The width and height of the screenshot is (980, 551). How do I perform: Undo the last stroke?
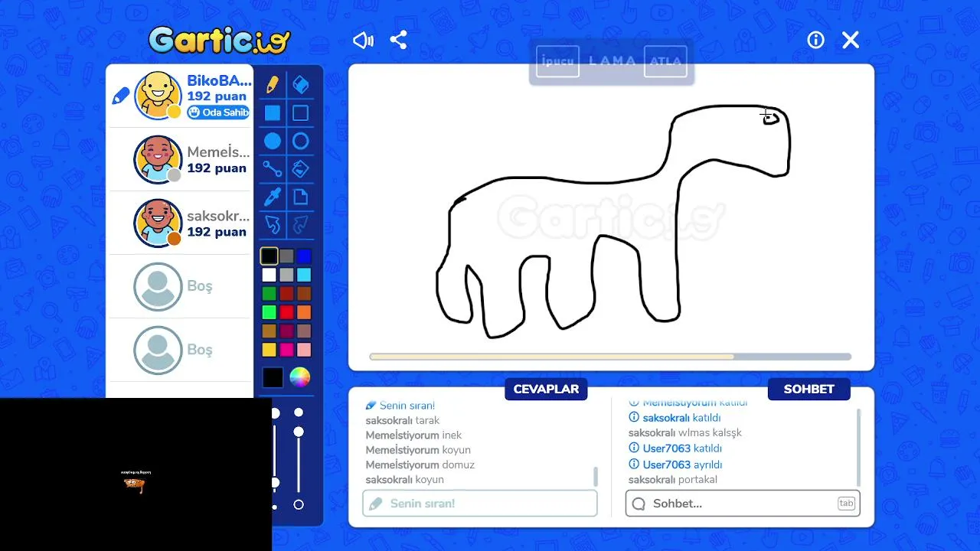[273, 224]
